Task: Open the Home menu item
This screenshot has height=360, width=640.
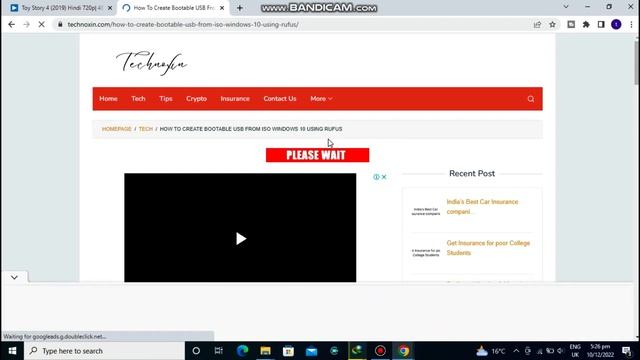Action: 108,99
